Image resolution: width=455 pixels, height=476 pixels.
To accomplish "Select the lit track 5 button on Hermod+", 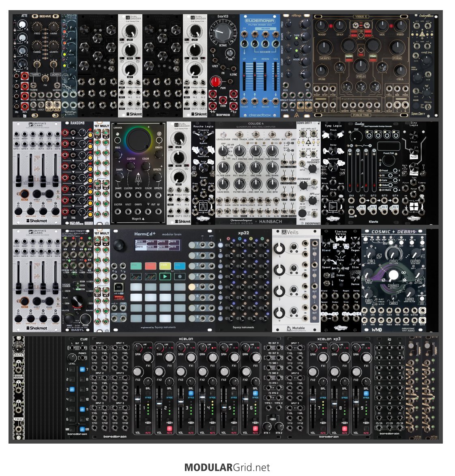I will tap(192, 287).
